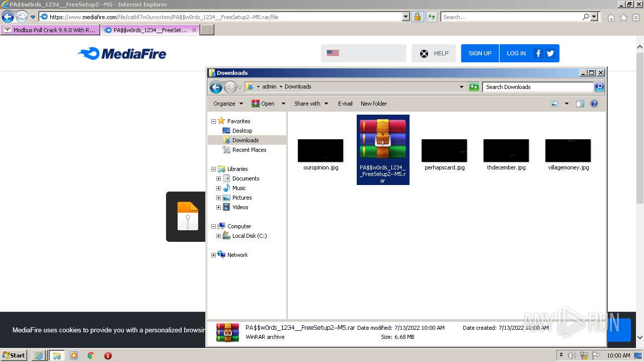Image resolution: width=644 pixels, height=362 pixels.
Task: Select PA$$w0rds rar archive file
Action: 383,150
